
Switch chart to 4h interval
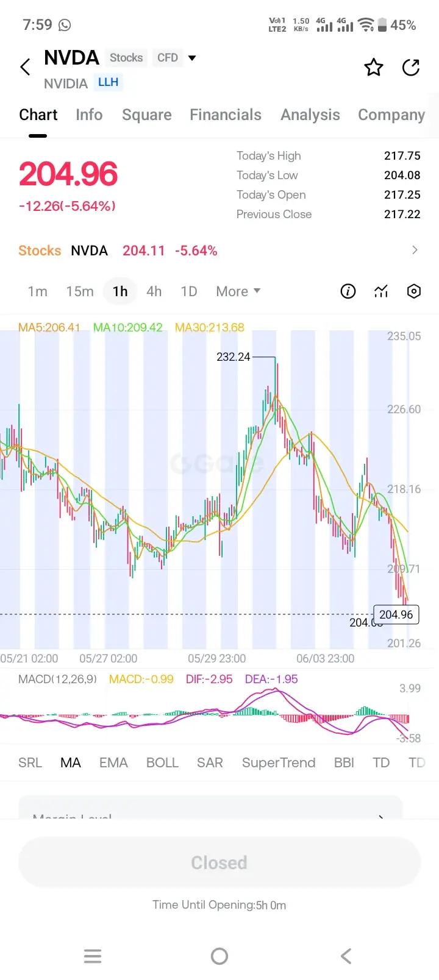pos(154,291)
